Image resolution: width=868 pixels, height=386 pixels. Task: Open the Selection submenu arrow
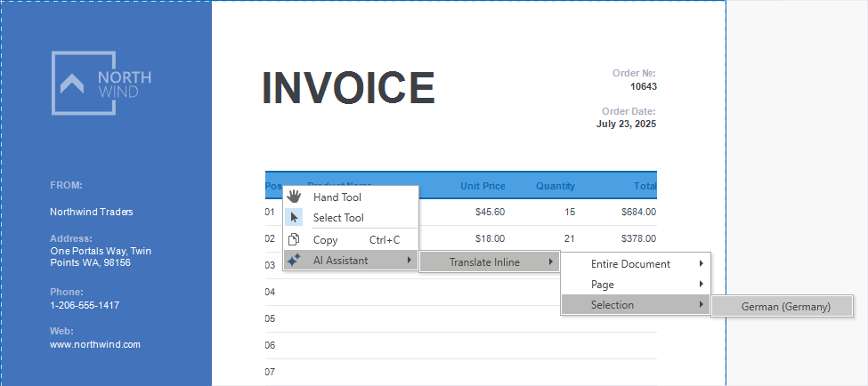pyautogui.click(x=701, y=305)
